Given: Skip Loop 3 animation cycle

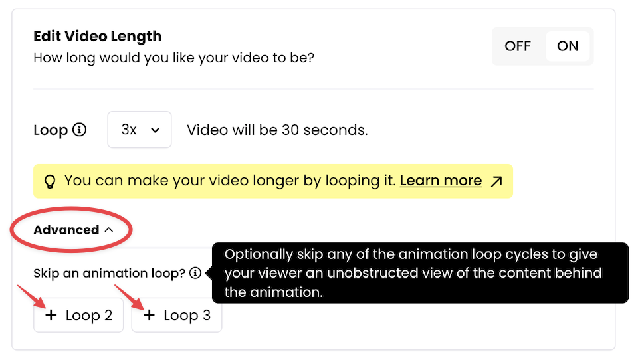Looking at the screenshot, I should click(x=177, y=316).
